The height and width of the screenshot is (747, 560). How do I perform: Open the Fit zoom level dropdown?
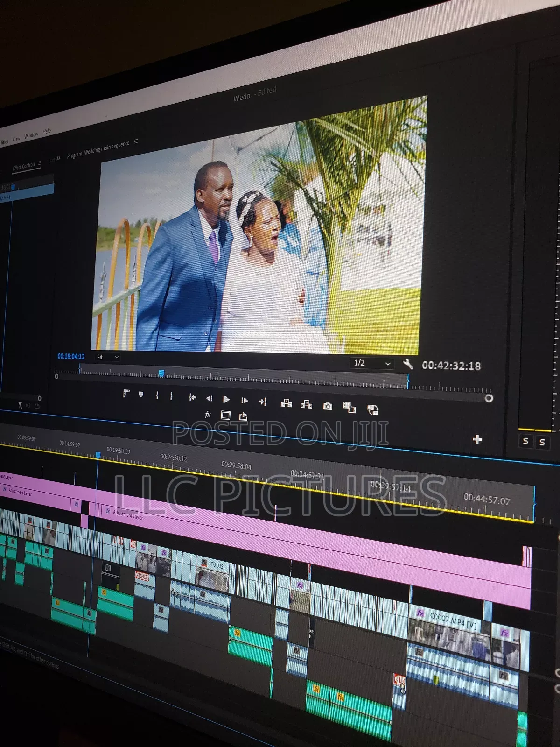coord(107,357)
